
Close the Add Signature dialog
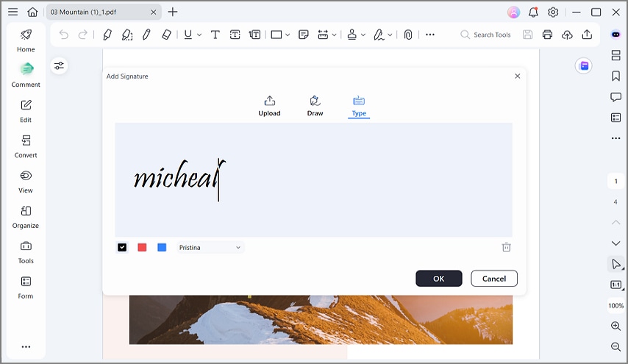point(518,76)
